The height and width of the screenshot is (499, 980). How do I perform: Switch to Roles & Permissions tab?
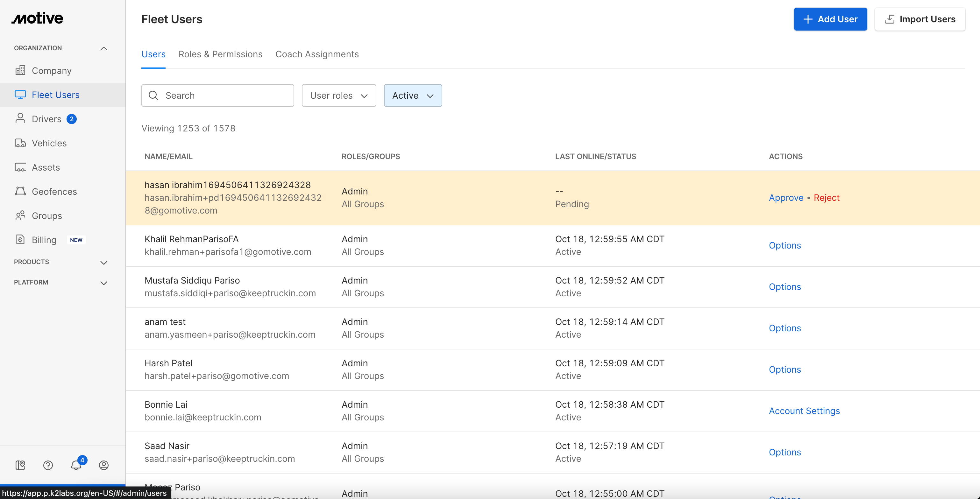pos(220,54)
